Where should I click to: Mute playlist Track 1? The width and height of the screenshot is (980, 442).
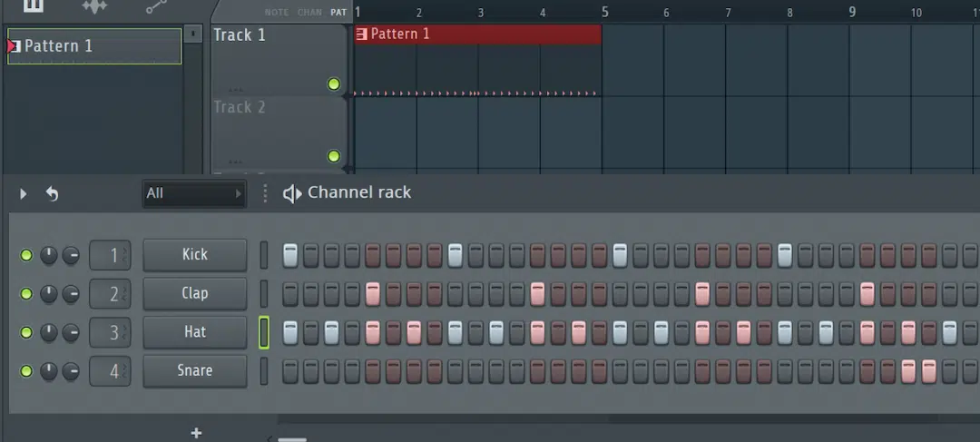[x=334, y=83]
